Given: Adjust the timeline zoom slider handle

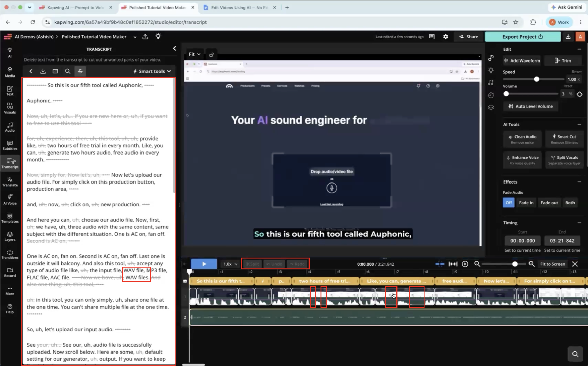Looking at the screenshot, I should (x=515, y=264).
